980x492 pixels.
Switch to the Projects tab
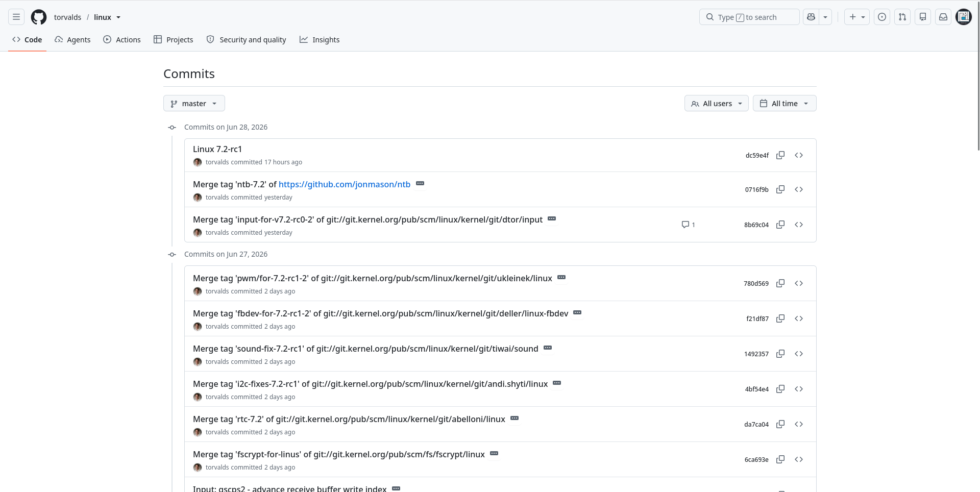174,39
